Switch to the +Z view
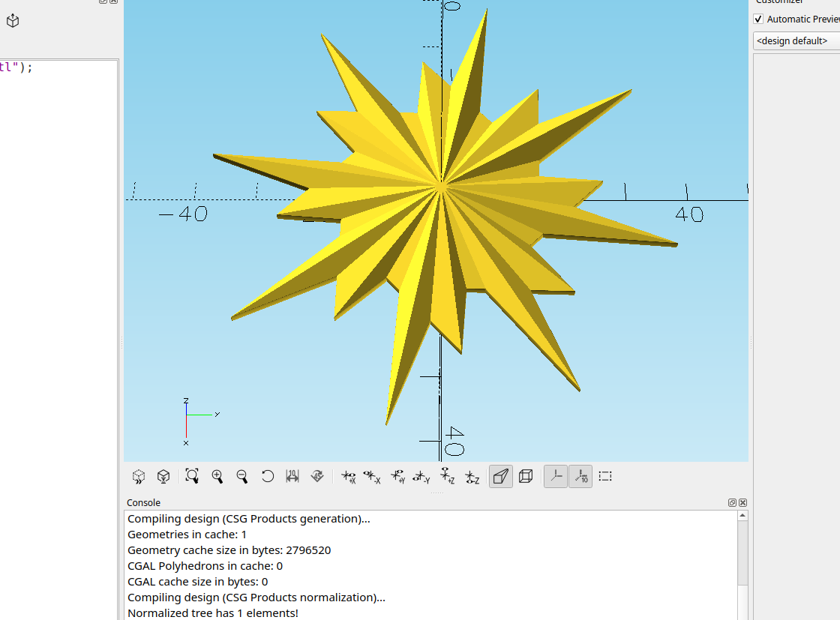 tap(447, 477)
